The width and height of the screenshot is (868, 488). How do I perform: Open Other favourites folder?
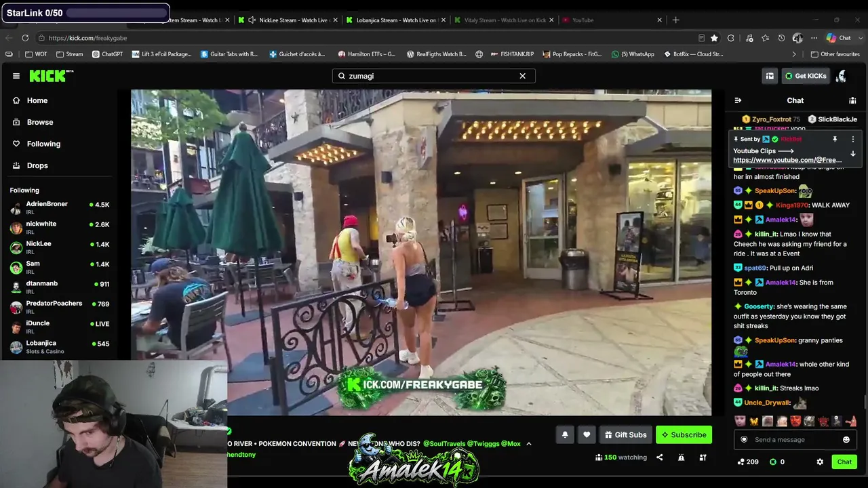tap(835, 54)
